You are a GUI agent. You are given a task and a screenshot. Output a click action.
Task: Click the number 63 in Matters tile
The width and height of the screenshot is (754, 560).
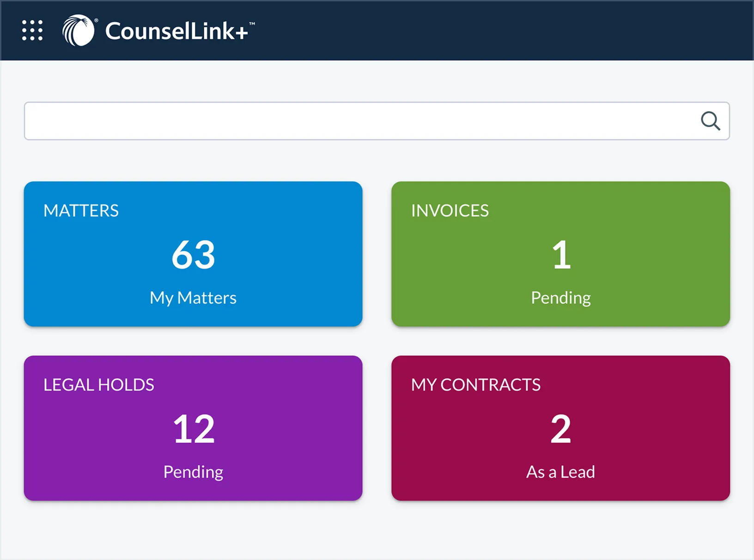click(x=193, y=255)
